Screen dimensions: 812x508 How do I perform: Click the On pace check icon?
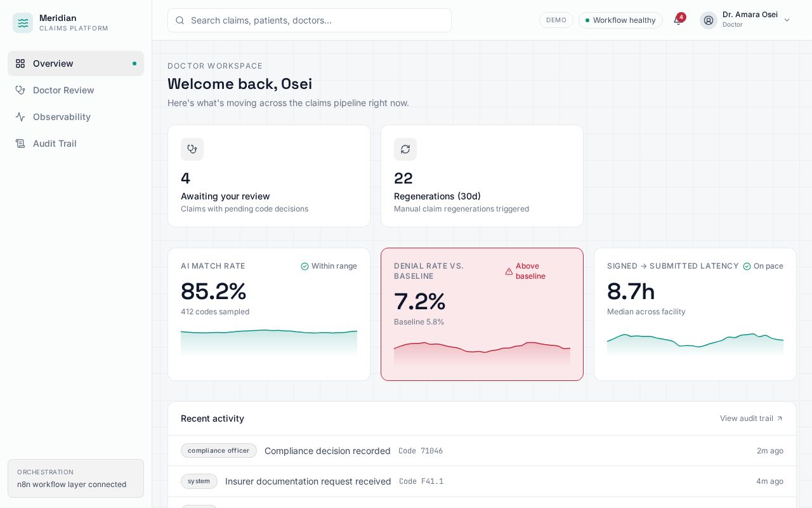[x=747, y=266]
